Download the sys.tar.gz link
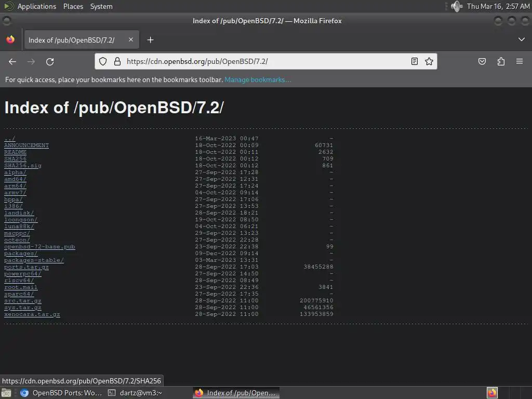The height and width of the screenshot is (399, 532). pos(23,308)
